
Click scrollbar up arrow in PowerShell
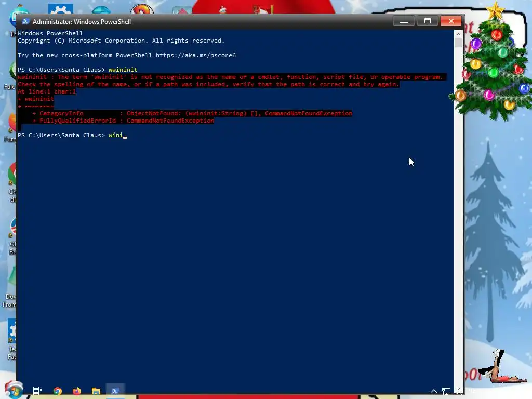coord(458,34)
